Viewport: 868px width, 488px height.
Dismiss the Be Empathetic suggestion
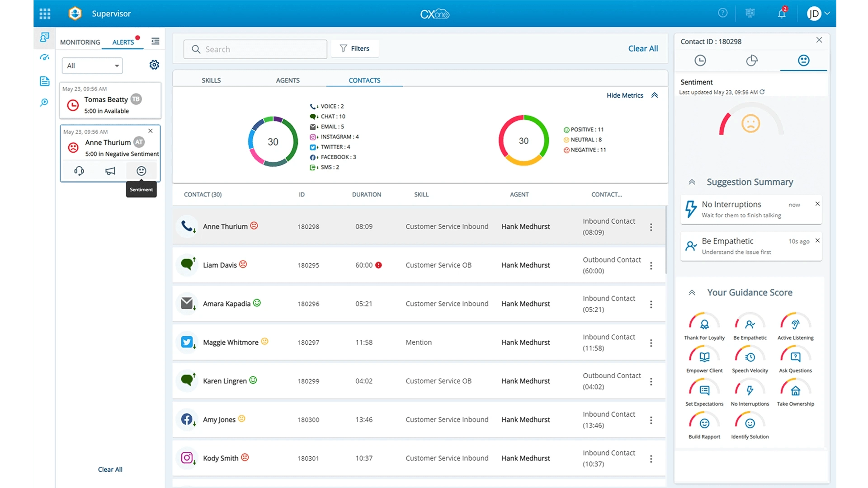(817, 240)
